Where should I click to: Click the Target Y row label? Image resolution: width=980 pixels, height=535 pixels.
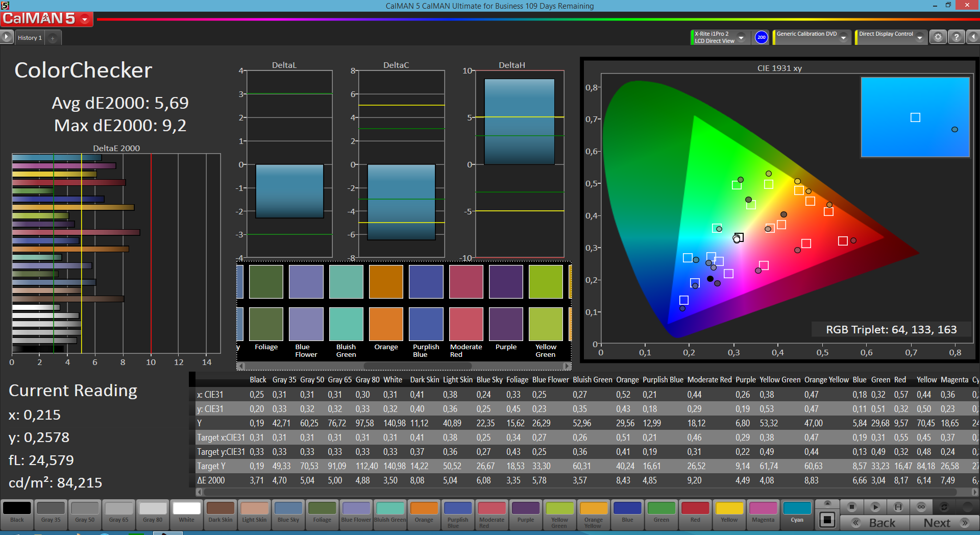coord(211,466)
